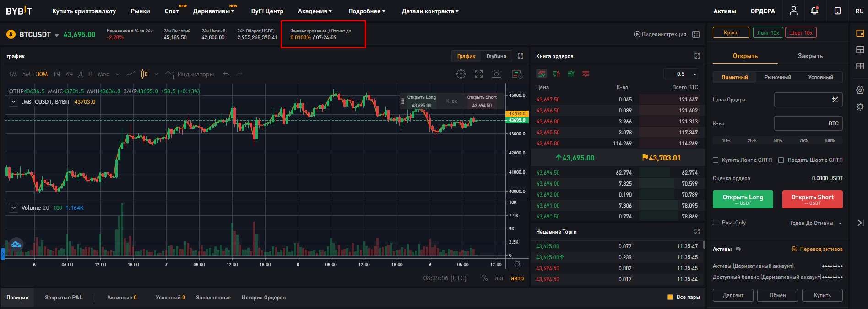
Task: Select the Cross margin mode button
Action: pyautogui.click(x=731, y=32)
